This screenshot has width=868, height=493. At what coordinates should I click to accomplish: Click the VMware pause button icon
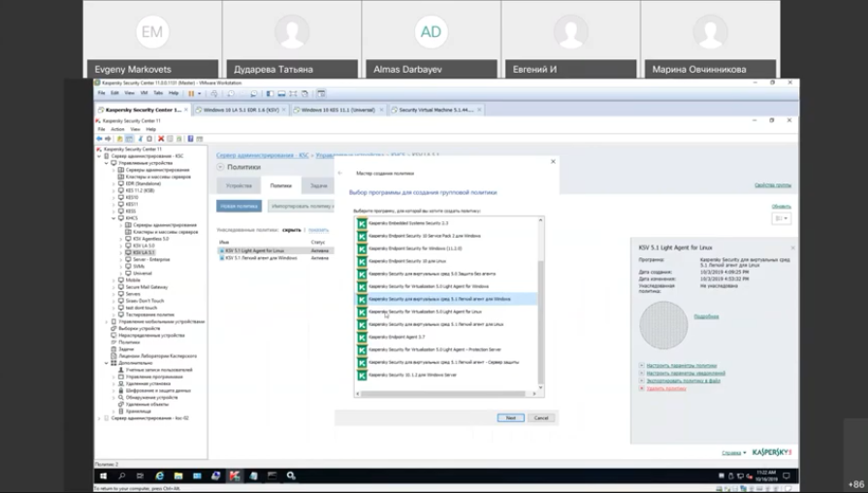(191, 93)
